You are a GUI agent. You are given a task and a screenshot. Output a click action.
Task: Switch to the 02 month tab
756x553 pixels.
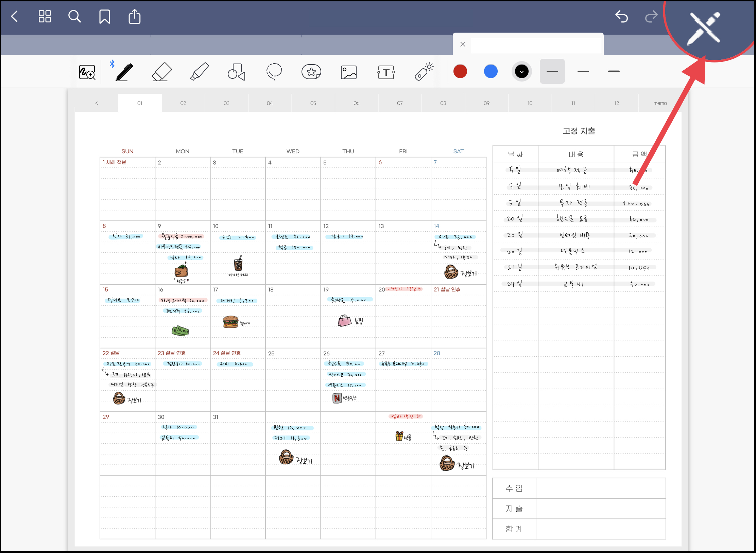click(x=183, y=103)
